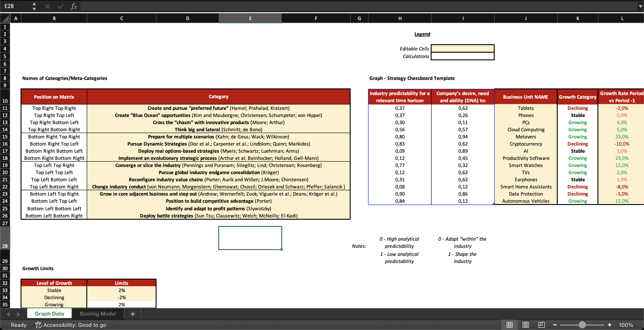
Task: Click the Legend heading text
Action: 422,34
